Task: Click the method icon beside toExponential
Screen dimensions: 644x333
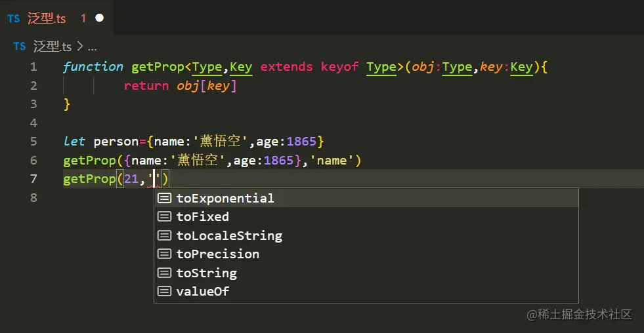Action: click(x=165, y=198)
